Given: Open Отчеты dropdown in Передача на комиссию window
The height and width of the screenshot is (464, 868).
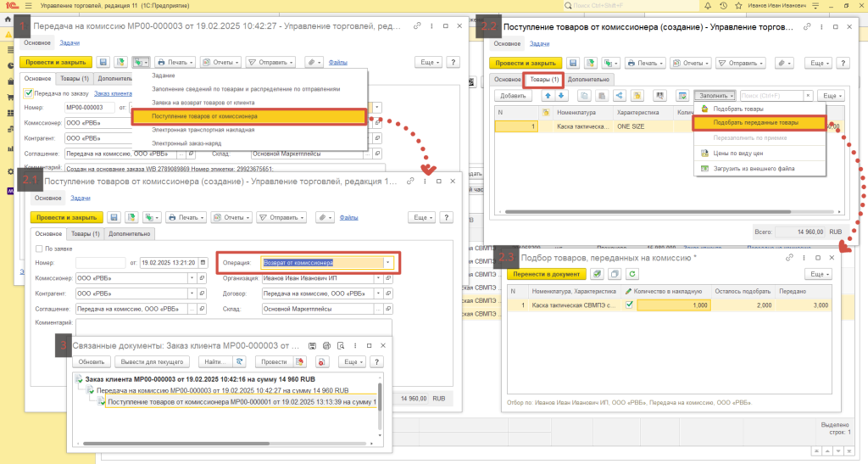Looking at the screenshot, I should [220, 62].
